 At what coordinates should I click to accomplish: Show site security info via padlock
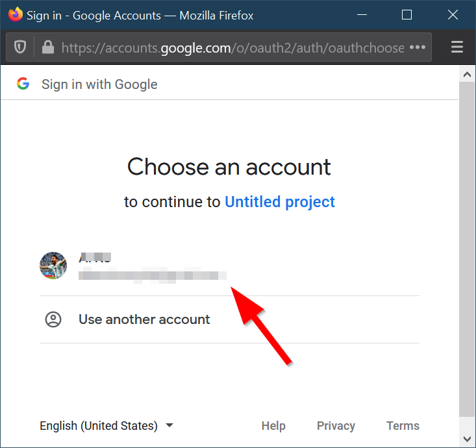[x=47, y=47]
